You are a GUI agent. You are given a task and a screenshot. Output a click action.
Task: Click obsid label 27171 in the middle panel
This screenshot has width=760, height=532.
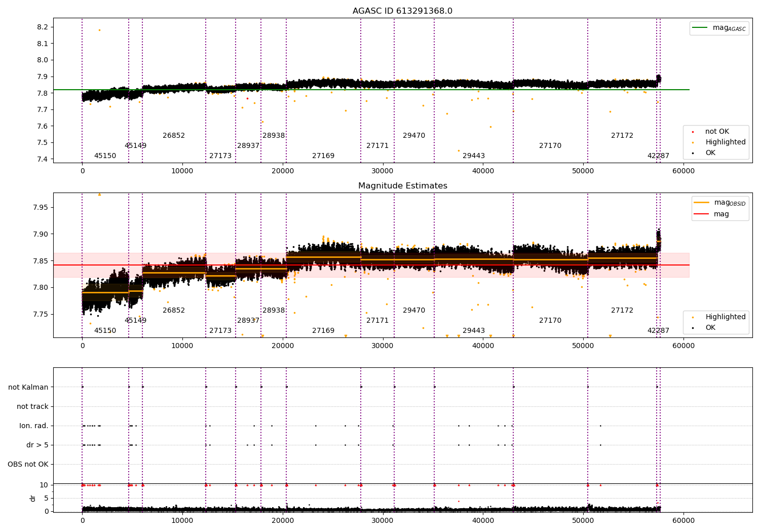coord(377,321)
